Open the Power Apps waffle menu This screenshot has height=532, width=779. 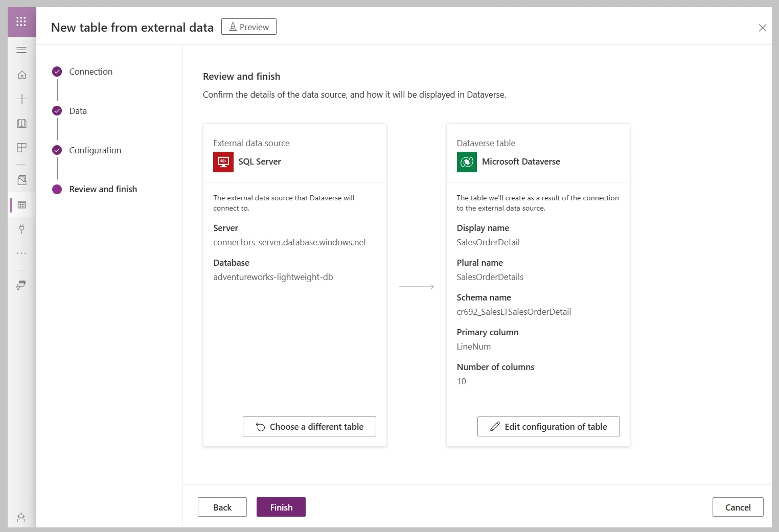(x=21, y=21)
